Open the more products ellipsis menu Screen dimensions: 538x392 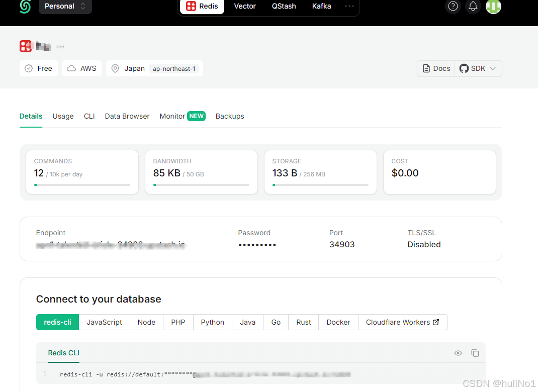coord(349,6)
